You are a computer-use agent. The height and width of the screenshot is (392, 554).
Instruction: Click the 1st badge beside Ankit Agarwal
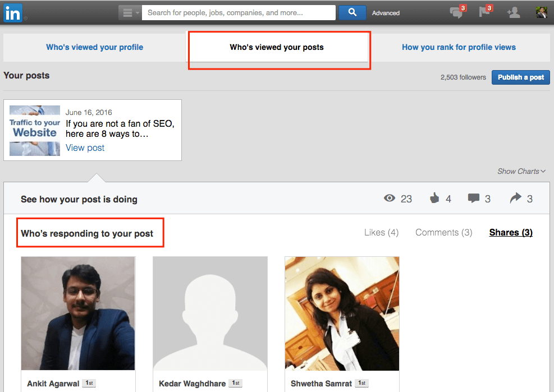(x=89, y=383)
